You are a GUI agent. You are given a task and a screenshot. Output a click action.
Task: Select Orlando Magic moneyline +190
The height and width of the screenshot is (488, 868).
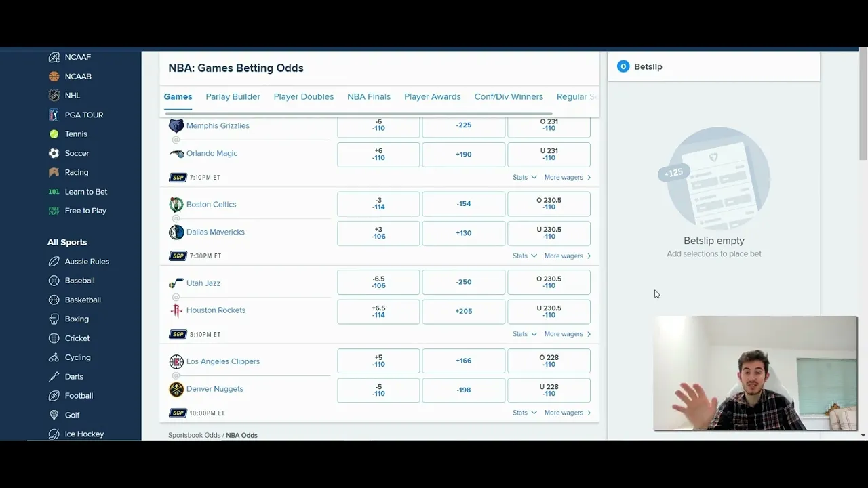[x=464, y=155]
